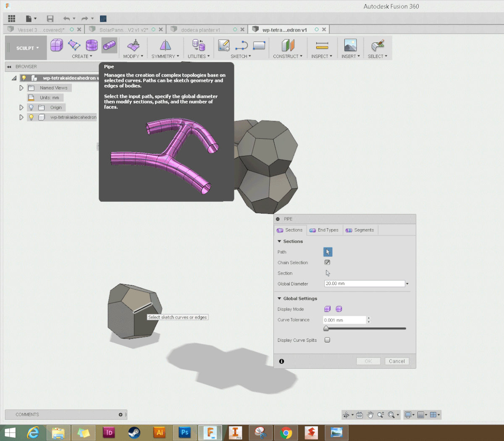Open the MODIFY dropdown menu
The image size is (504, 441).
[x=133, y=56]
